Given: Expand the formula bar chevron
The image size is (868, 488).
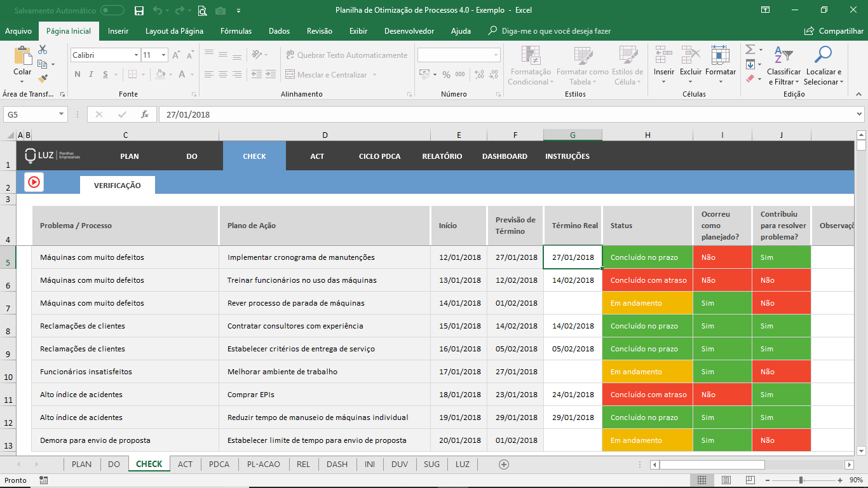Looking at the screenshot, I should [x=859, y=115].
